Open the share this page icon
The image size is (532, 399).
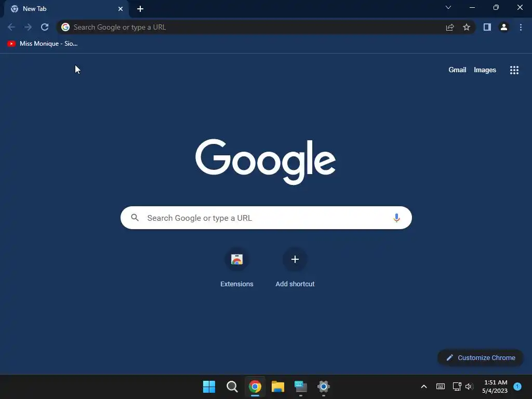pos(450,27)
